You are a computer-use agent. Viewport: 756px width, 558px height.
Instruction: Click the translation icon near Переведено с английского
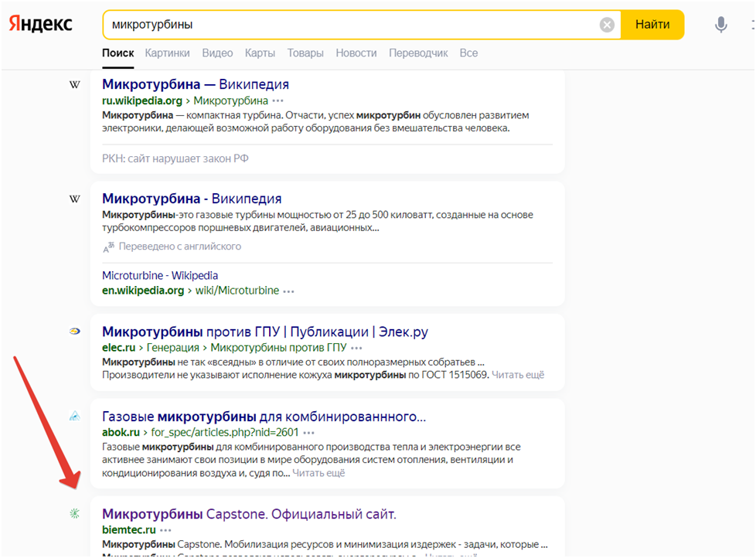pyautogui.click(x=108, y=247)
